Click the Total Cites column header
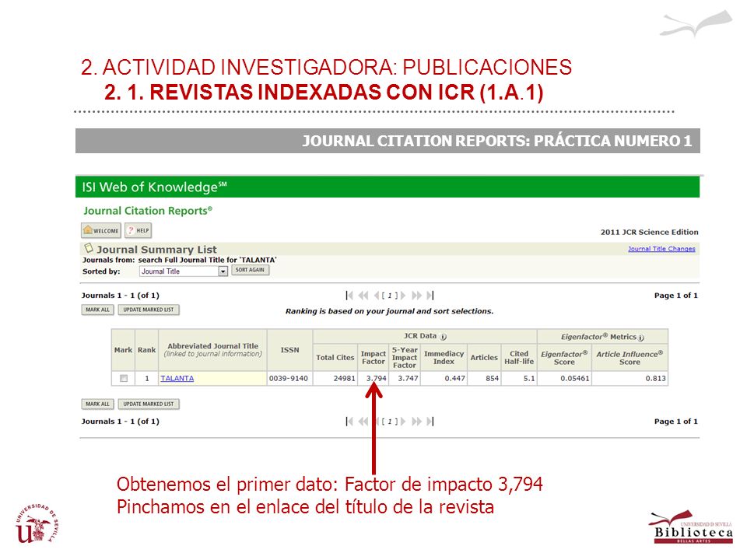 click(x=335, y=358)
